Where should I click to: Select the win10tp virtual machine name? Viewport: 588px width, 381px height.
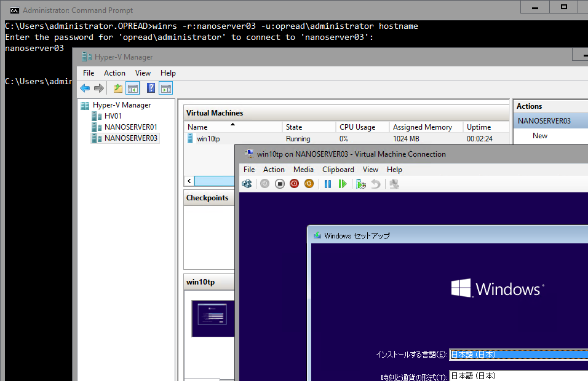208,139
